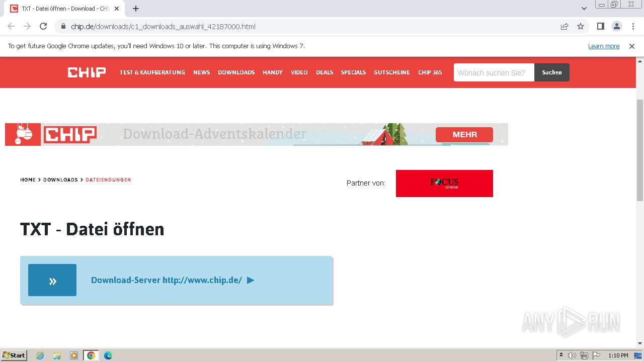This screenshot has width=644, height=362.
Task: Open Microsoft Edge from the taskbar
Action: click(108, 355)
